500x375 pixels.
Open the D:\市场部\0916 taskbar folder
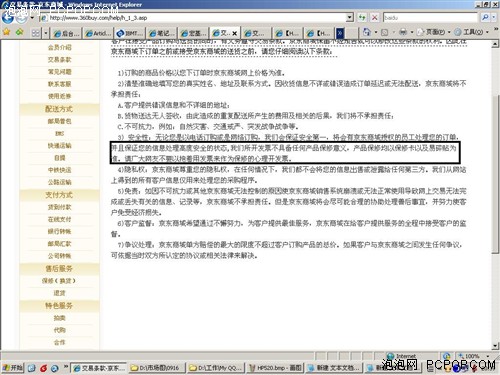click(156, 368)
